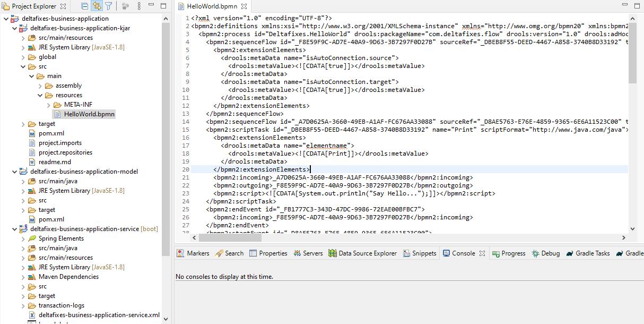Expand the META-INF folder
Image resolution: width=644 pixels, height=324 pixels.
49,105
